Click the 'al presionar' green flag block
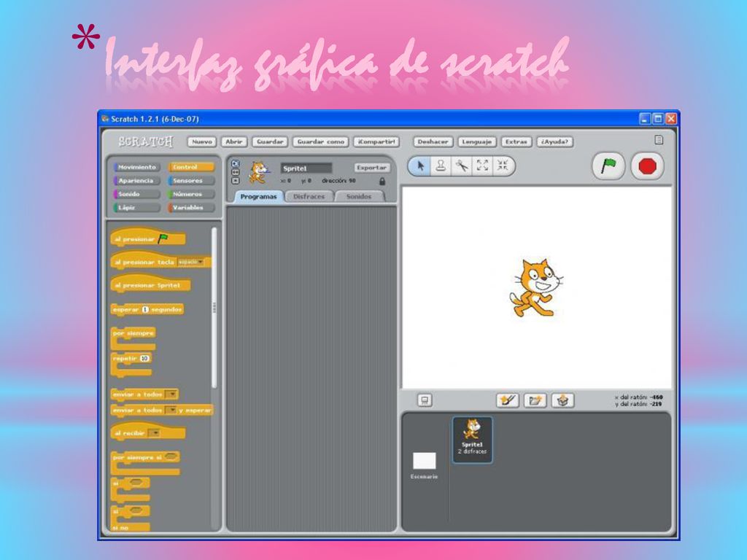747x560 pixels. [x=148, y=237]
